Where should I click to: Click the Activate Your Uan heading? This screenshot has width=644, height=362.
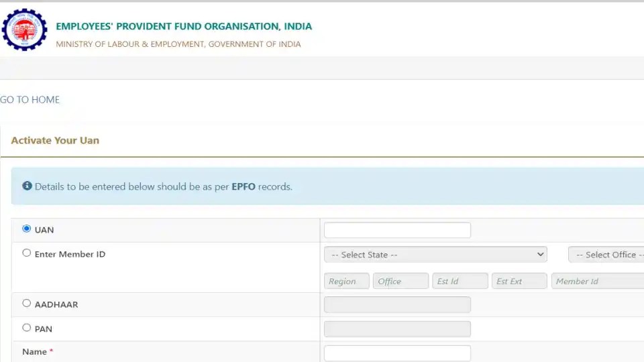[55, 140]
